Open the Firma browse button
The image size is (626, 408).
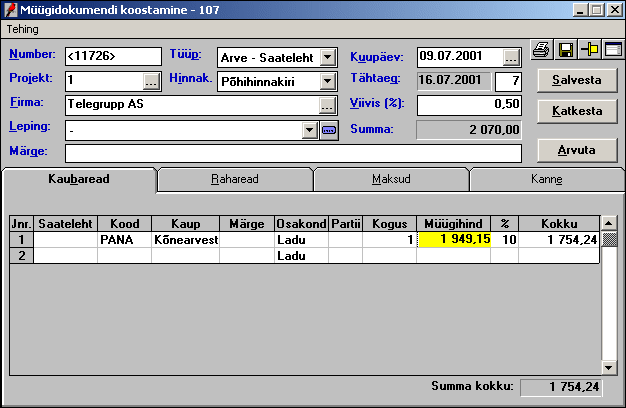(327, 105)
